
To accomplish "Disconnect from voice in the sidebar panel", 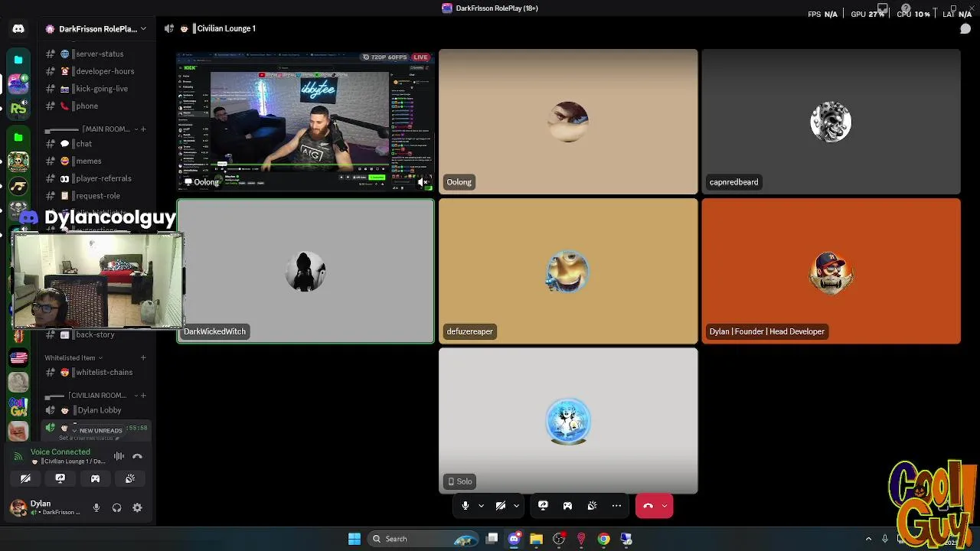I will [x=138, y=456].
